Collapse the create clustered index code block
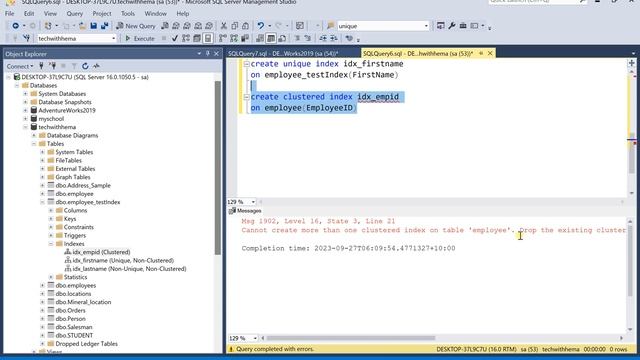The width and height of the screenshot is (640, 360). pos(247,97)
